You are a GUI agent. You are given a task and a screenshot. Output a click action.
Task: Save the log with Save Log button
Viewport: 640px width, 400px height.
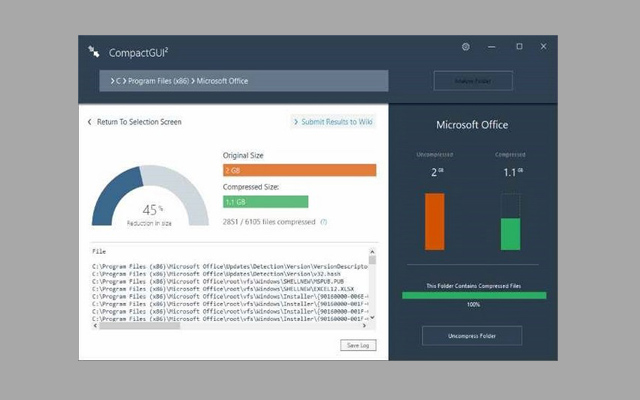(x=358, y=345)
